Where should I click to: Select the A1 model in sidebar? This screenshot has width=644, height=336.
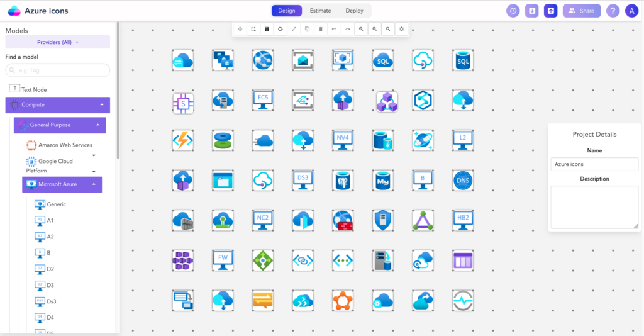44,221
